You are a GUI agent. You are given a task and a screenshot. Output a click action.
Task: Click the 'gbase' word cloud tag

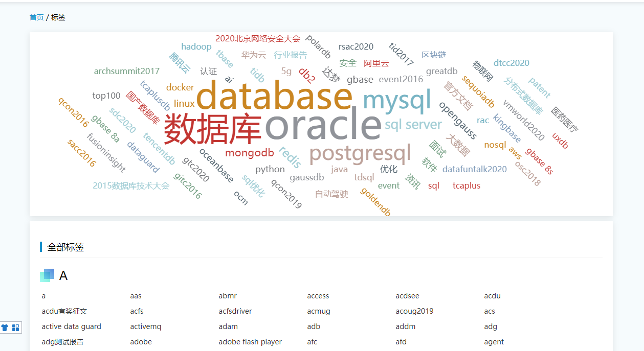coord(360,79)
